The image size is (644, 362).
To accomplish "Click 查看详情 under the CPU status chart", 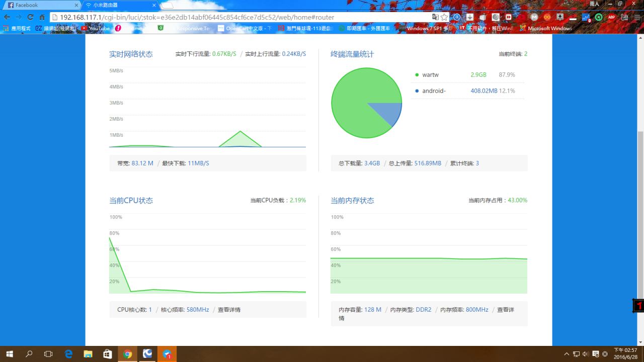I will tap(229, 310).
